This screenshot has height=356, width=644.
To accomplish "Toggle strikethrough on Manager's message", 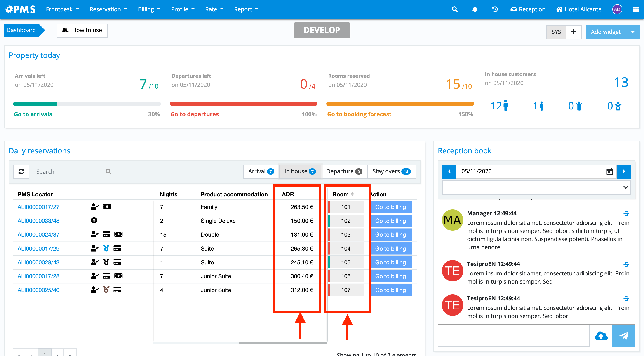I will [626, 214].
